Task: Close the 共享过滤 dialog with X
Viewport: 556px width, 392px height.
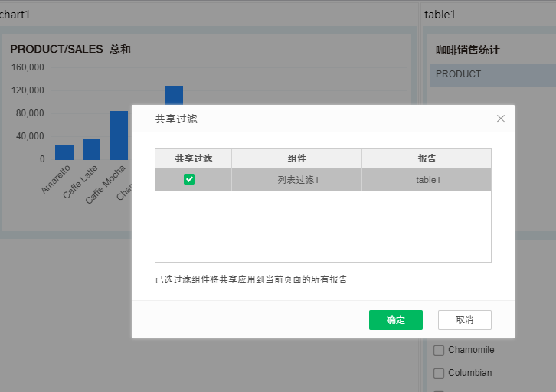Action: 501,119
